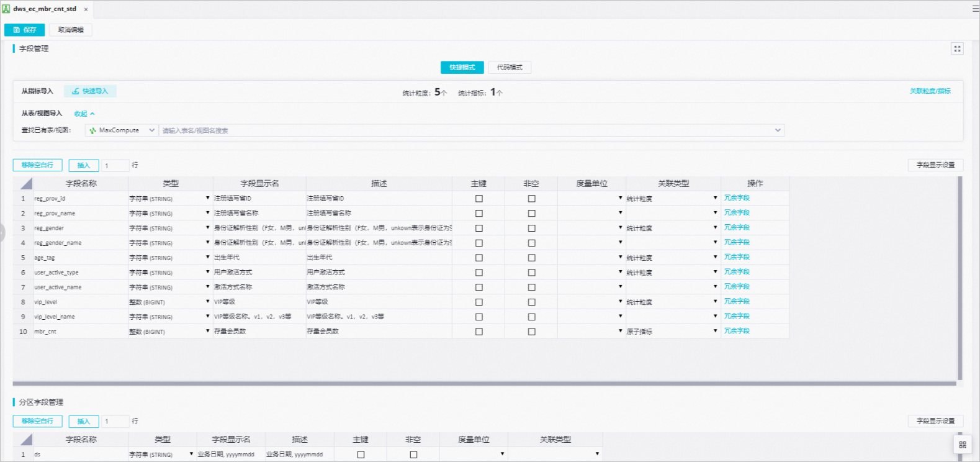Open 度量单位 dropdown for mbr_cnt row

tap(620, 331)
